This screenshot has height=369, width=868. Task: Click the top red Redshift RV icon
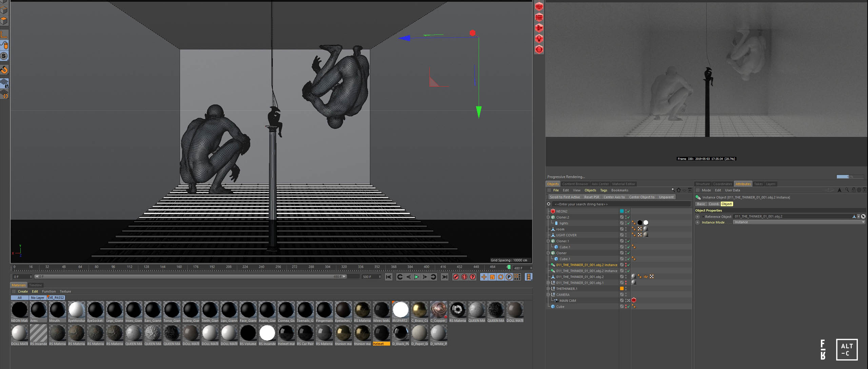point(539,6)
